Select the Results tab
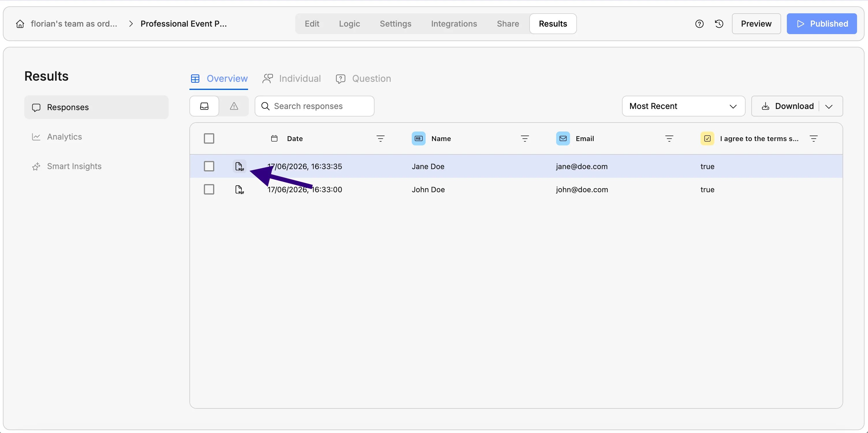 pos(553,24)
